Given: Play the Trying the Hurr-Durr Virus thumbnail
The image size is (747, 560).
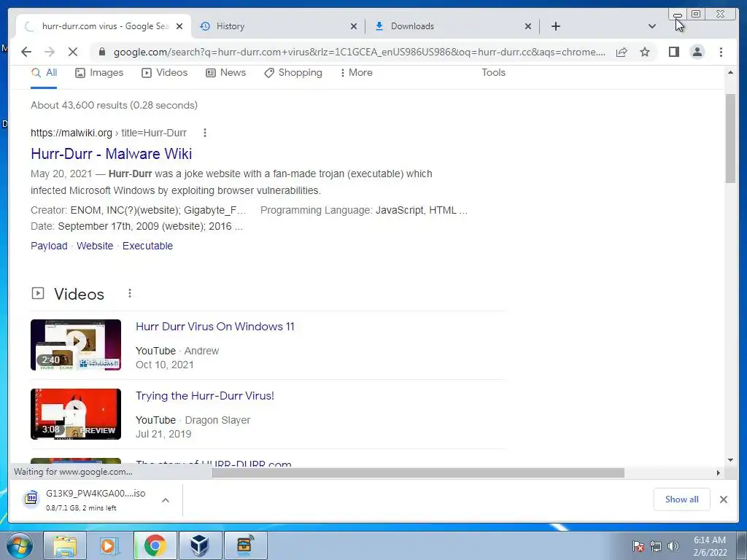Looking at the screenshot, I should 76,414.
